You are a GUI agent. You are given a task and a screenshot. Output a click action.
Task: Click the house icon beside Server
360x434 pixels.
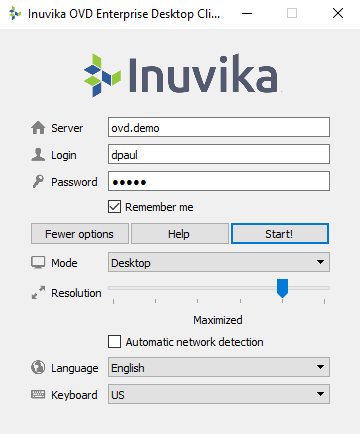[x=38, y=127]
